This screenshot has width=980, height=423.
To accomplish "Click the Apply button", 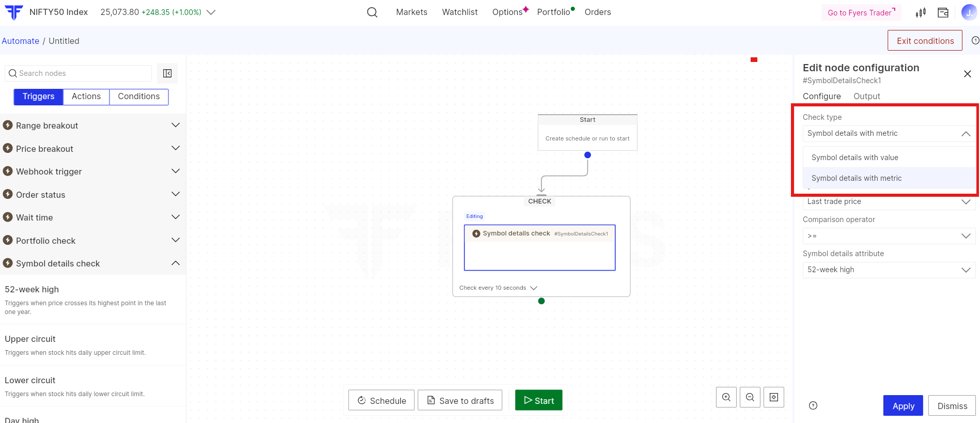I will coord(903,406).
